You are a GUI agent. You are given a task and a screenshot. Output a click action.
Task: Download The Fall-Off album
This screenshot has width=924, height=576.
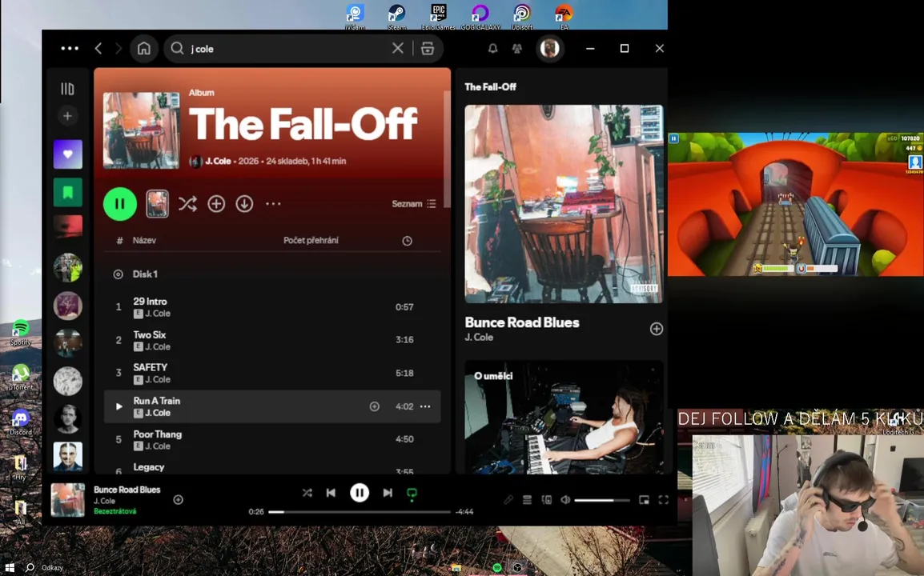click(x=244, y=204)
